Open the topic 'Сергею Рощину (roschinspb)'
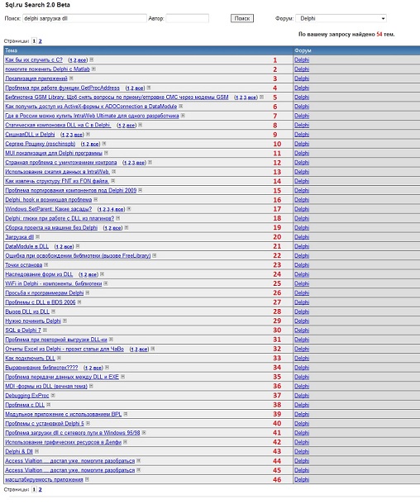This screenshot has width=420, height=504. click(41, 144)
